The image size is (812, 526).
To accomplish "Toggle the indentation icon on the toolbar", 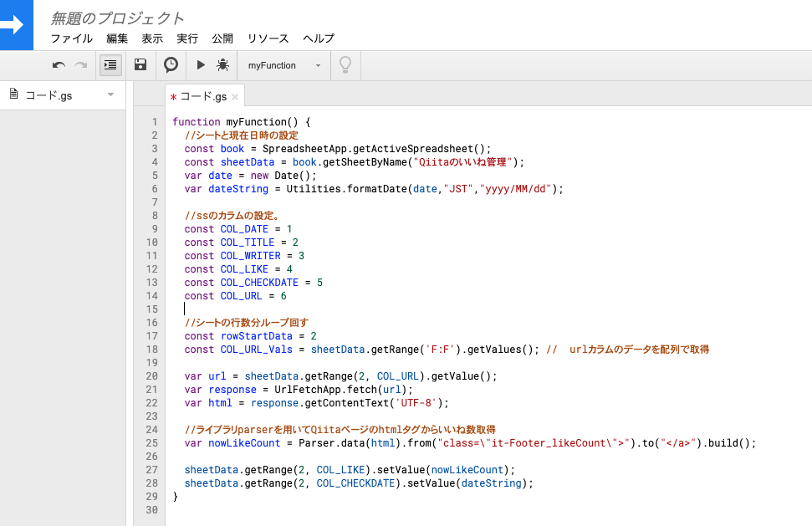I will (110, 64).
